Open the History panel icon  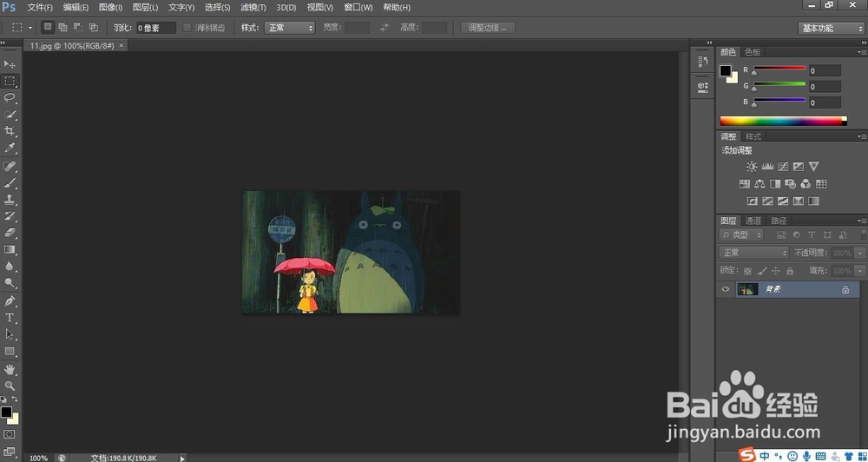pos(702,62)
